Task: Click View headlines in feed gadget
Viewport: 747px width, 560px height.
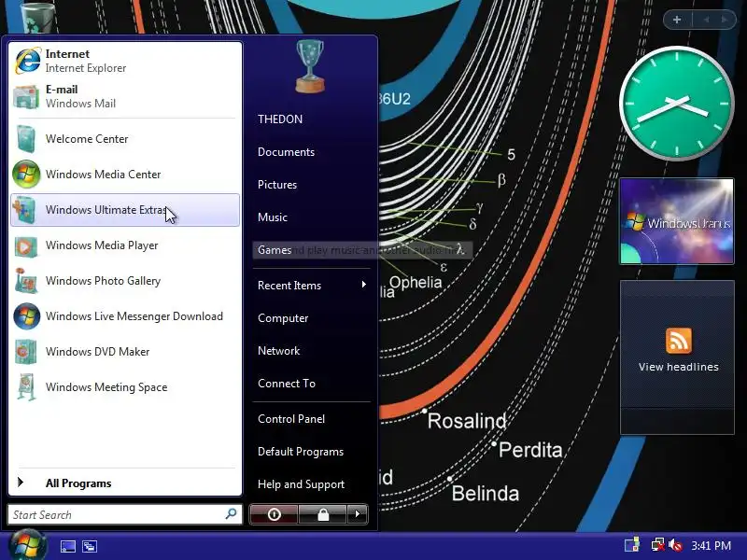Action: click(x=679, y=367)
